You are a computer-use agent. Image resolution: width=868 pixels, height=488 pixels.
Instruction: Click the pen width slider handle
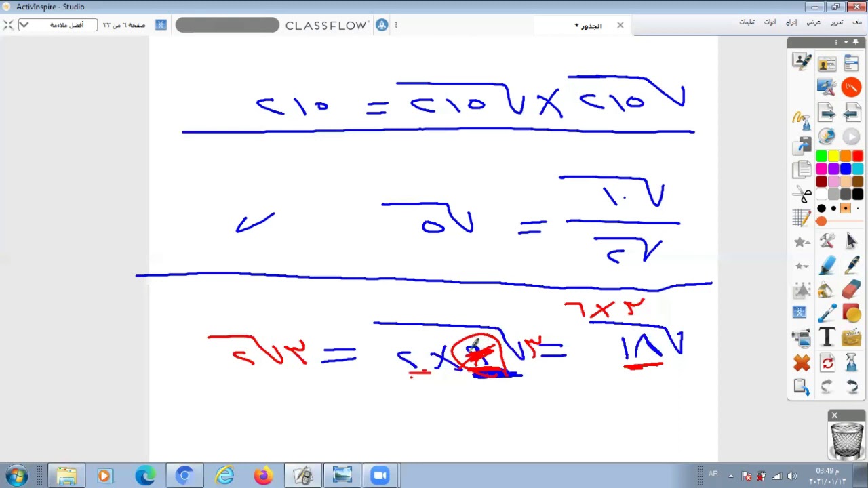(821, 221)
